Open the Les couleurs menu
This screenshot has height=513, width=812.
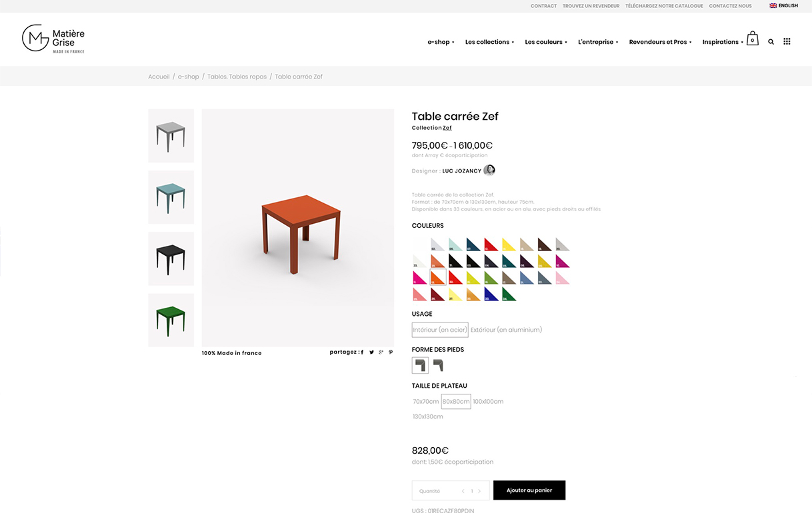pyautogui.click(x=546, y=42)
